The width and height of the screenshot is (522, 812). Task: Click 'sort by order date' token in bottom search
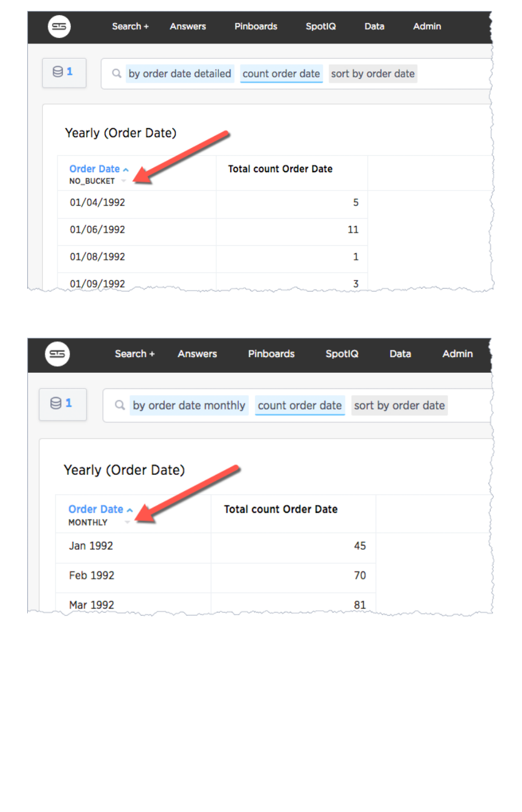coord(399,405)
